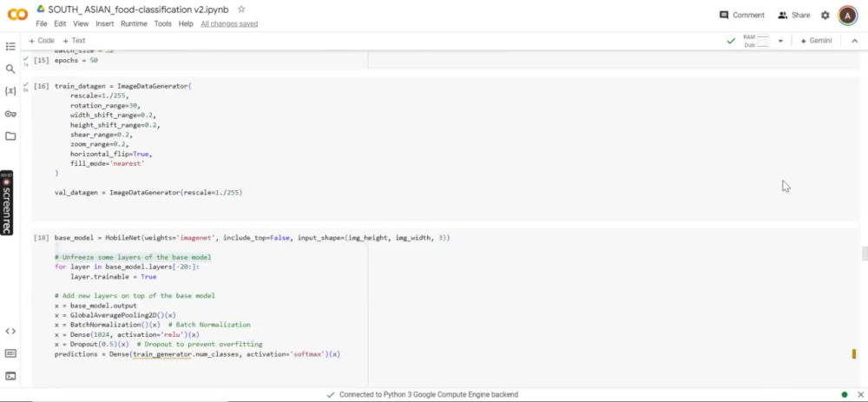Image resolution: width=868 pixels, height=402 pixels.
Task: Open the Comment button
Action: click(x=742, y=16)
